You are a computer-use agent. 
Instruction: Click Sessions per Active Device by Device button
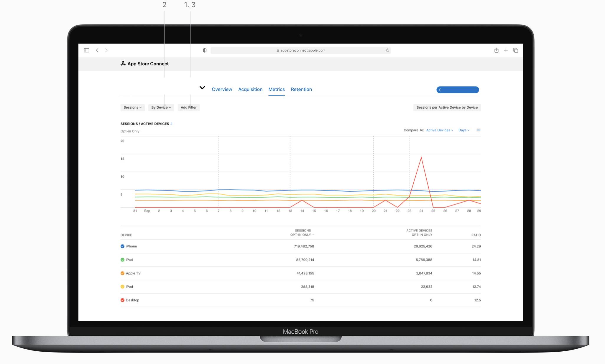tap(447, 107)
